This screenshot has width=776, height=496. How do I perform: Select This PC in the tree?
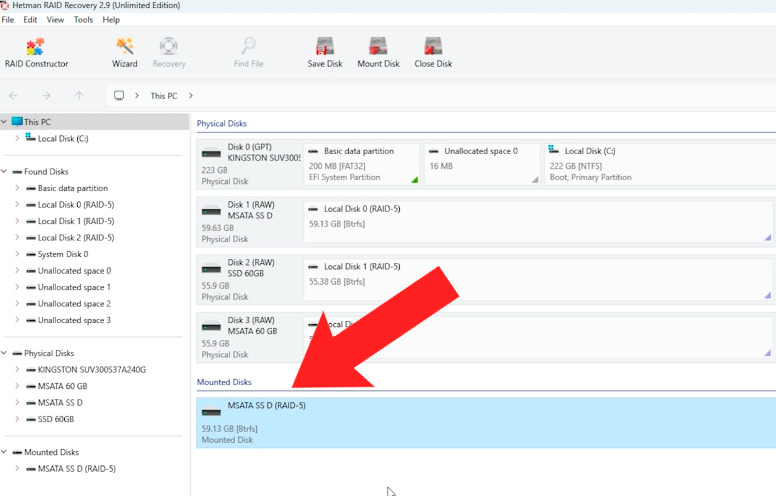point(37,122)
